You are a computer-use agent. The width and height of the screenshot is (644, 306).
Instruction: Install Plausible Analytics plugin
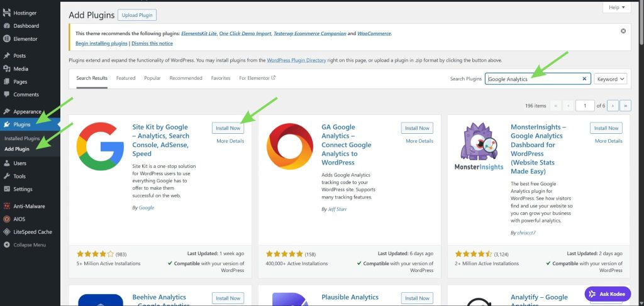(418, 298)
